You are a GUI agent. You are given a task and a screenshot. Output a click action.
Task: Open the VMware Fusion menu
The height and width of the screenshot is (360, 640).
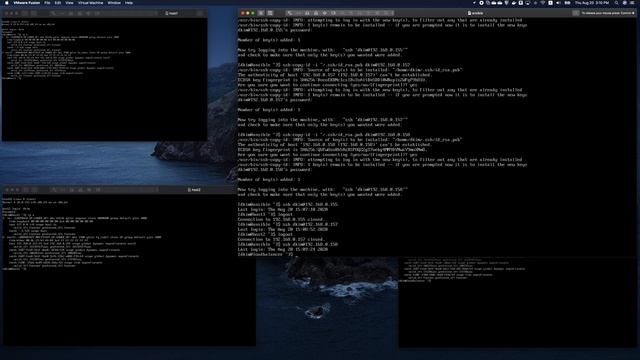click(x=27, y=3)
